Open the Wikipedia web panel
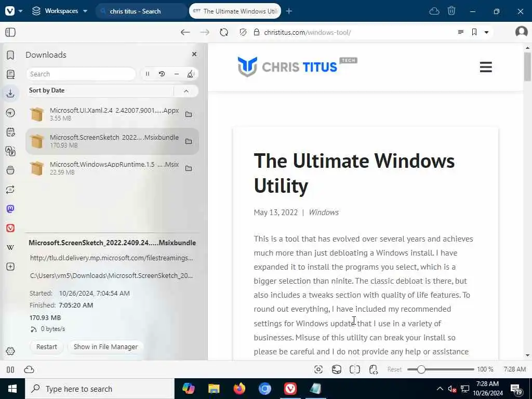The height and width of the screenshot is (399, 532). (10, 247)
